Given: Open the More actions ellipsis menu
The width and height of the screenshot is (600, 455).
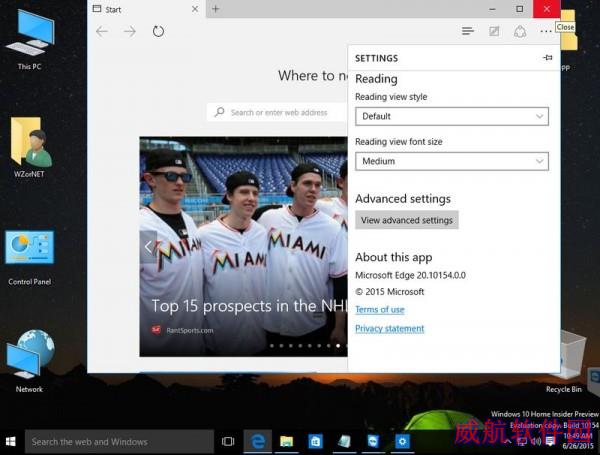Looking at the screenshot, I should point(546,31).
